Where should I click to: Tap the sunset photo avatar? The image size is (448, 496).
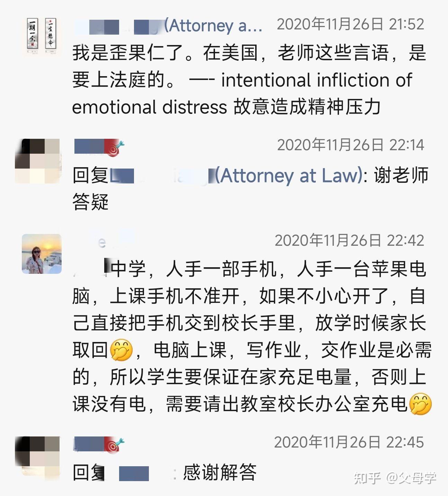pyautogui.click(x=42, y=254)
